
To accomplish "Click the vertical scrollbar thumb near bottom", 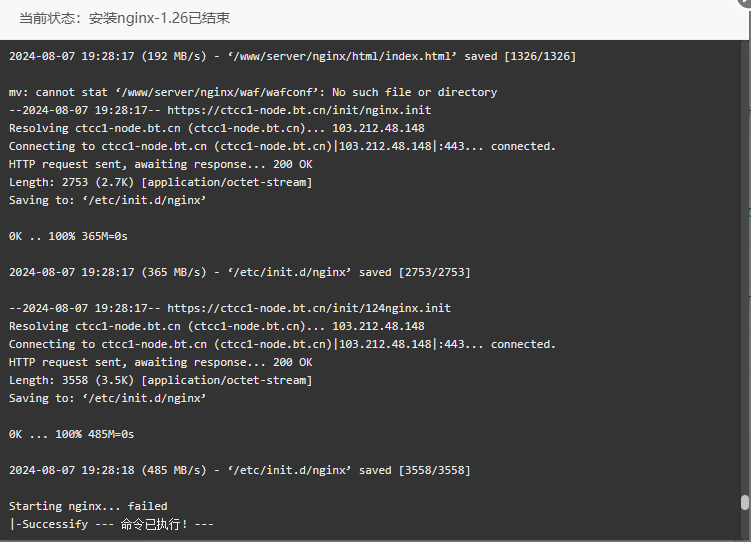I will [745, 503].
